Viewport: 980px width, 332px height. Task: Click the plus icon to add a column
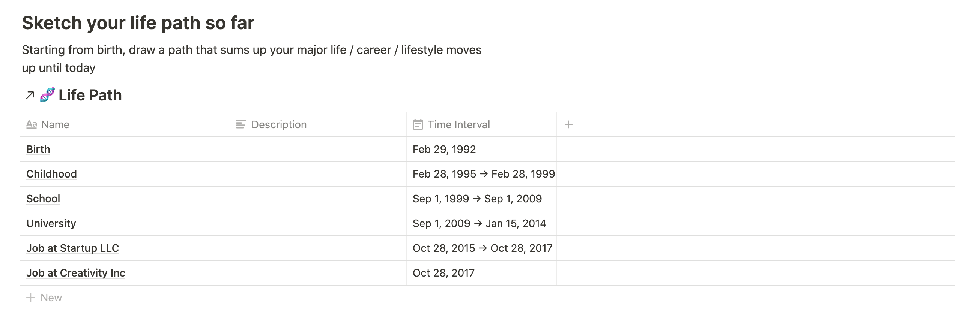[568, 124]
